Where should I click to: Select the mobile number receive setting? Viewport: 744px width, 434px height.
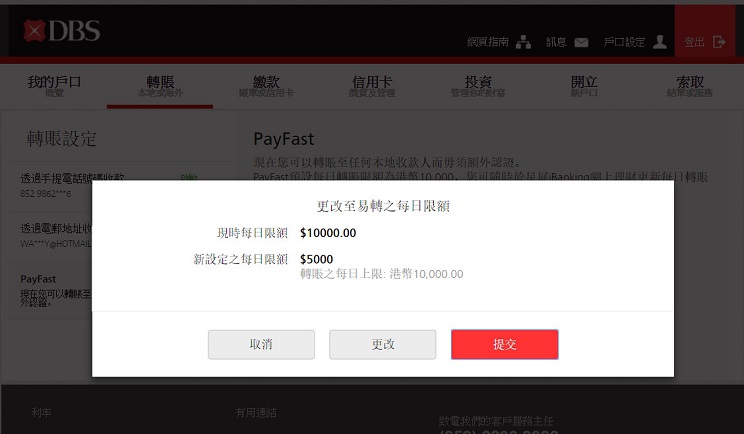[x=51, y=185]
